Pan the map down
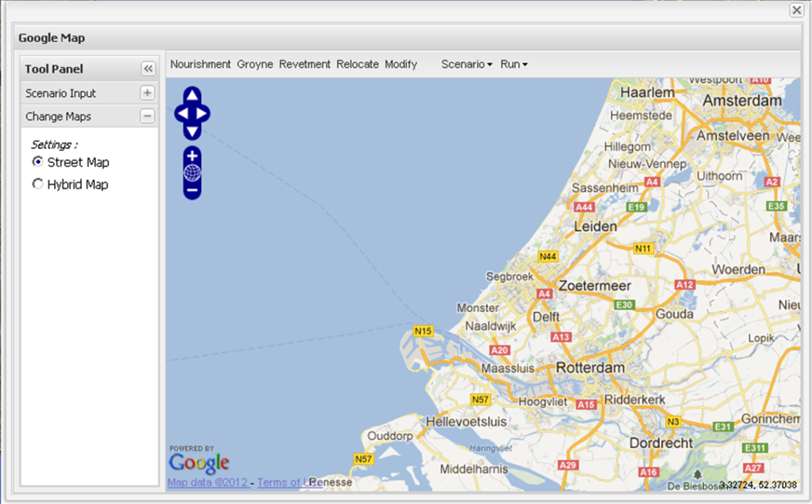The image size is (812, 504). click(x=192, y=131)
